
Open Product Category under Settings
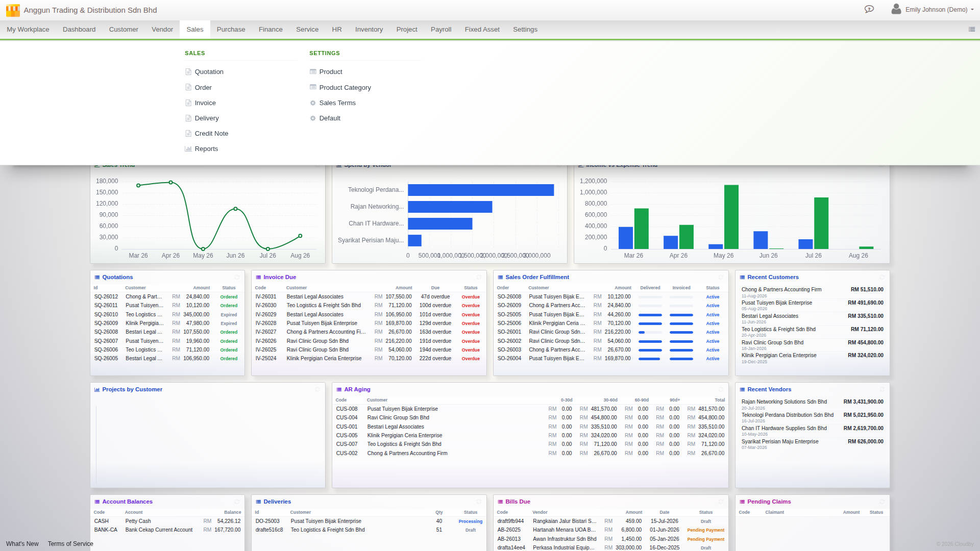point(345,88)
